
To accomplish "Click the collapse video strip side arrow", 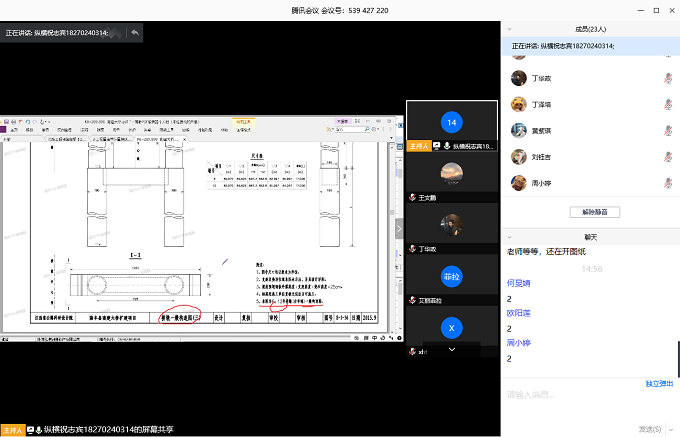I will 400,228.
